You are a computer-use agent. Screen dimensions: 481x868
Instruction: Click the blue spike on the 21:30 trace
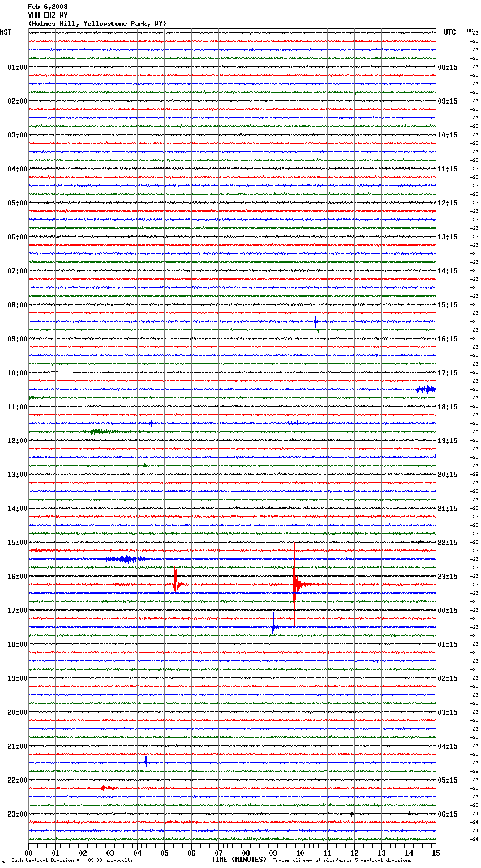146,761
